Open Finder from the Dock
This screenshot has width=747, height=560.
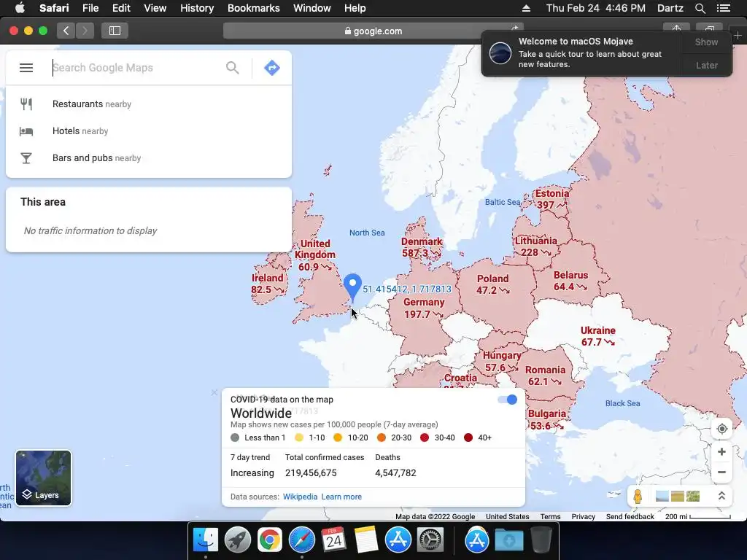[x=206, y=540]
